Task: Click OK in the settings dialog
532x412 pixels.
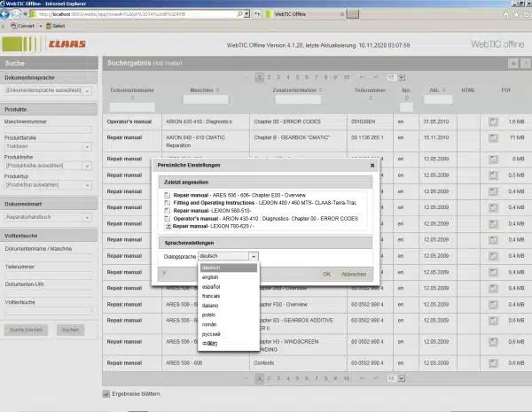Action: tap(326, 274)
